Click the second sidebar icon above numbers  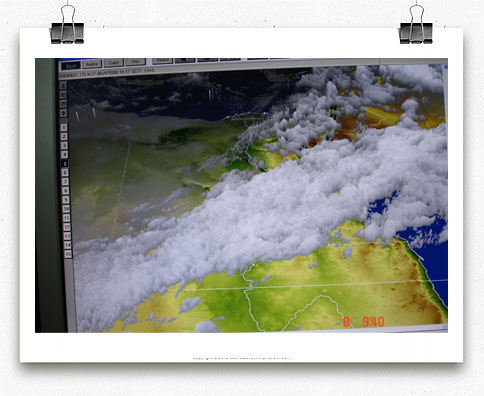tap(63, 95)
